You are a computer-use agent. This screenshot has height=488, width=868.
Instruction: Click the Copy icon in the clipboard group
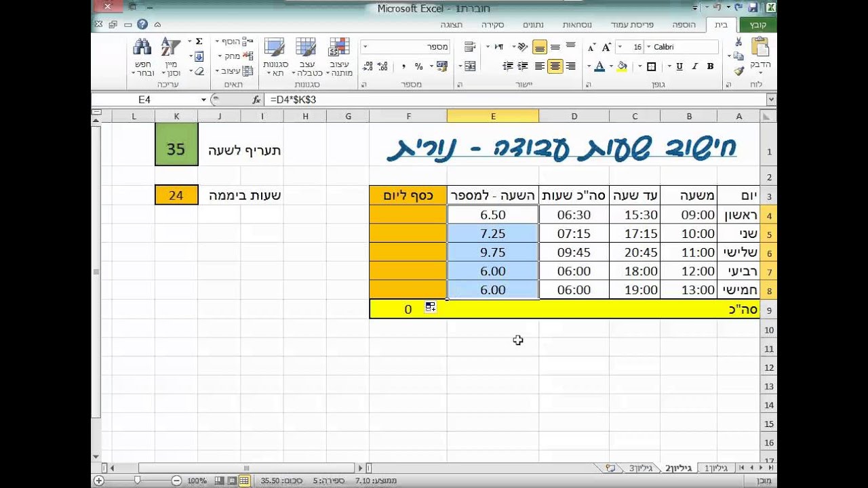738,56
